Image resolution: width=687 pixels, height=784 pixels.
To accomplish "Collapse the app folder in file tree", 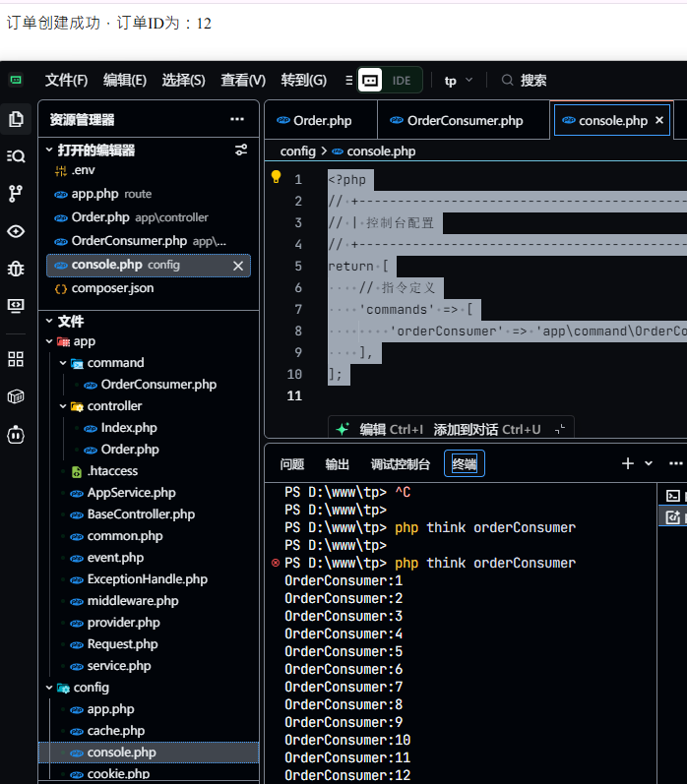I will point(49,341).
